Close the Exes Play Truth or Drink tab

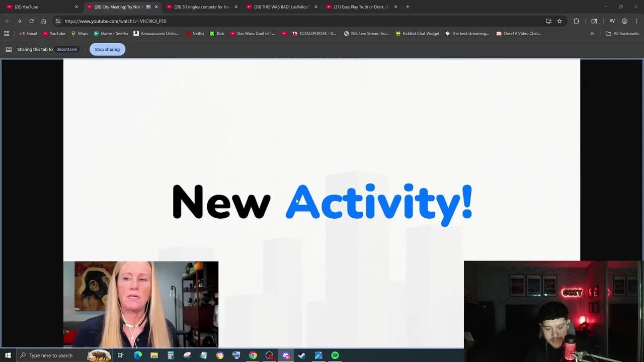point(396,7)
